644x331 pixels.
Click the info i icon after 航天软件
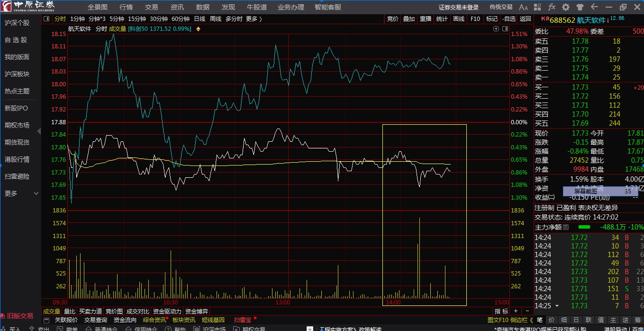point(608,20)
